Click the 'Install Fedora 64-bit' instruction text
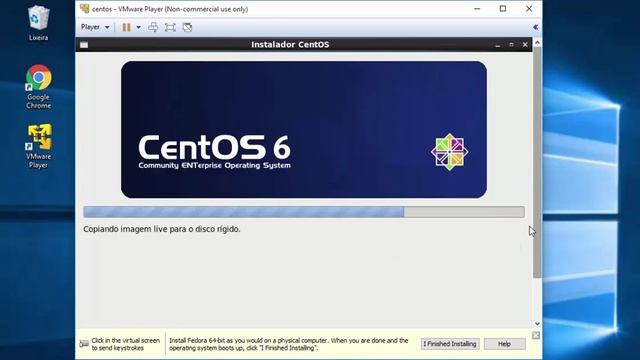This screenshot has width=640, height=360. 289,344
